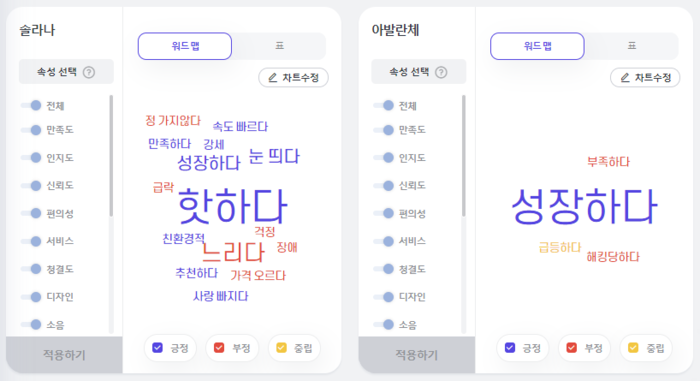Click pencil icon in 솔라나 차트수정 button
700x381 pixels.
click(272, 78)
